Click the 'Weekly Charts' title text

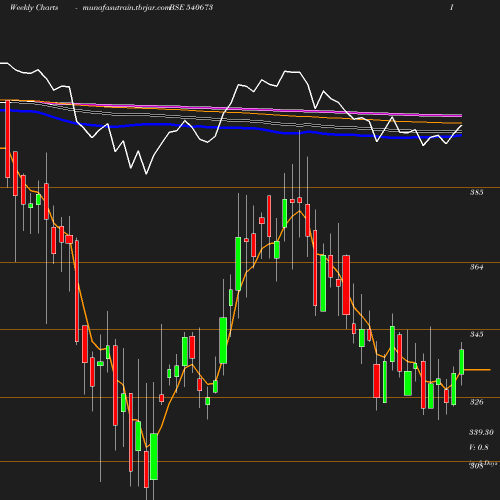coord(34,7)
